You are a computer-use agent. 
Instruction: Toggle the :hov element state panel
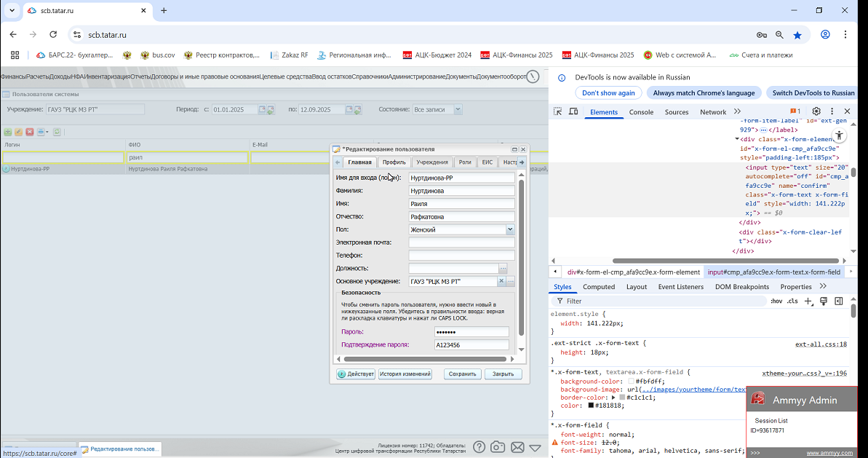coord(776,301)
